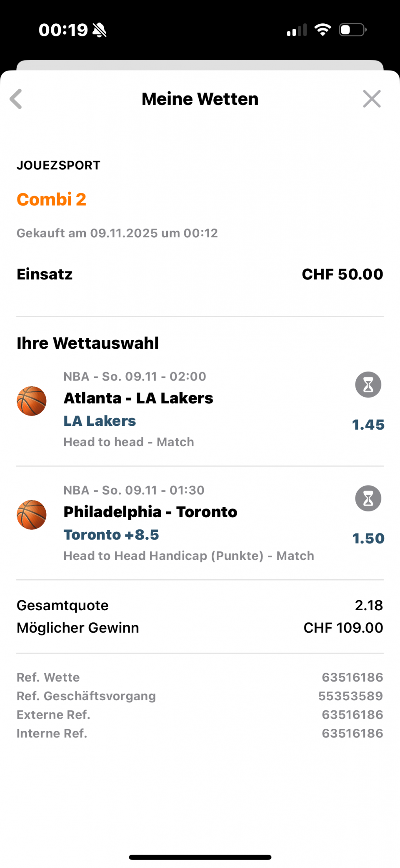
Task: Tap the Combi 2 bet type heading
Action: pos(51,199)
